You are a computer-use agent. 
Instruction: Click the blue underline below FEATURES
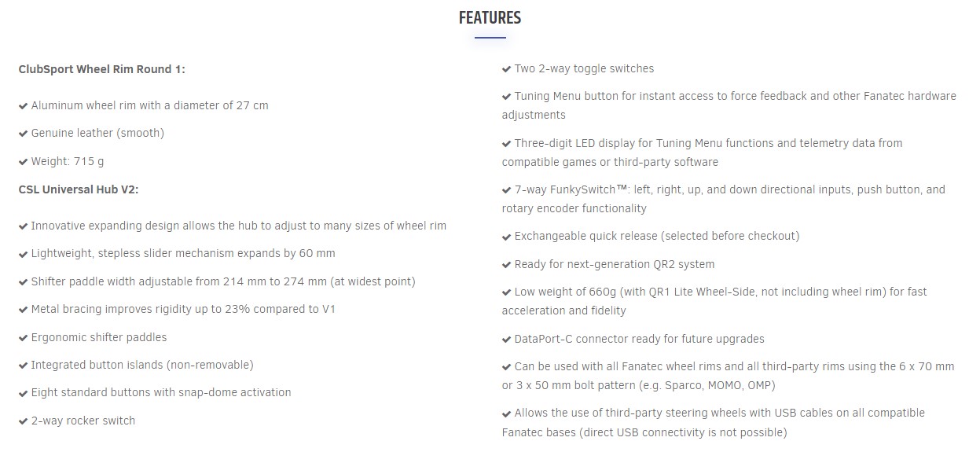pos(490,37)
